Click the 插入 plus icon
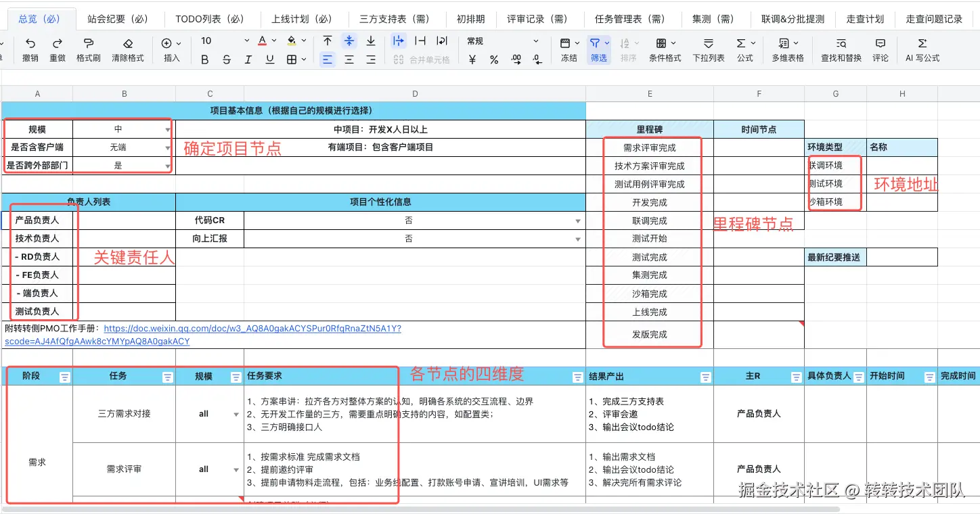 (166, 43)
